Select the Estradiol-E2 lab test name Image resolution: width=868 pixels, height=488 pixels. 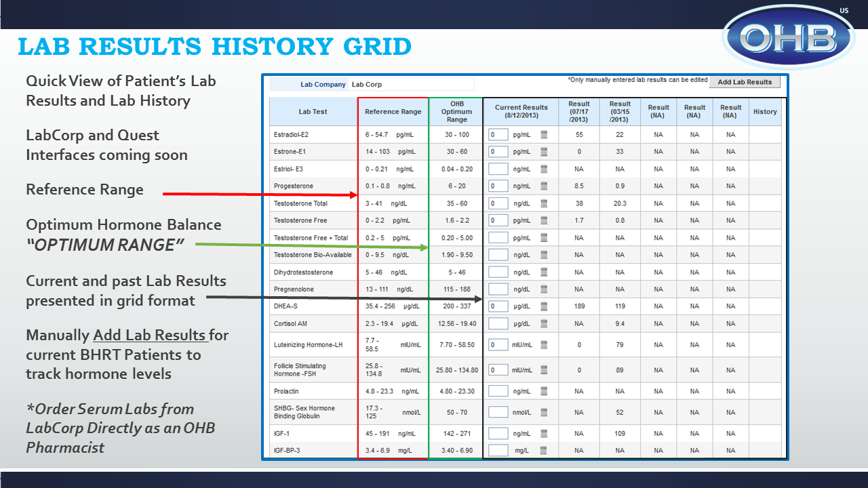coord(291,135)
